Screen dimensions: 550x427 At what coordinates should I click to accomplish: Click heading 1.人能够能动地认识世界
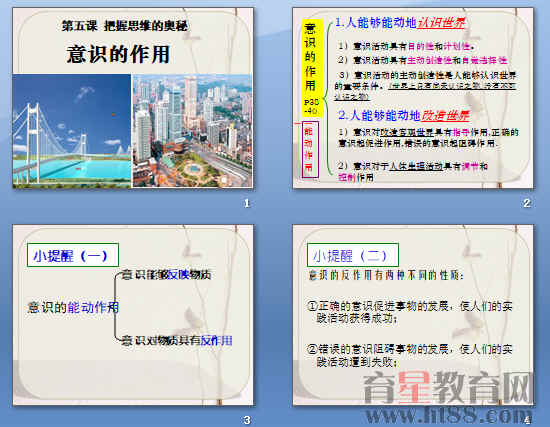[400, 23]
